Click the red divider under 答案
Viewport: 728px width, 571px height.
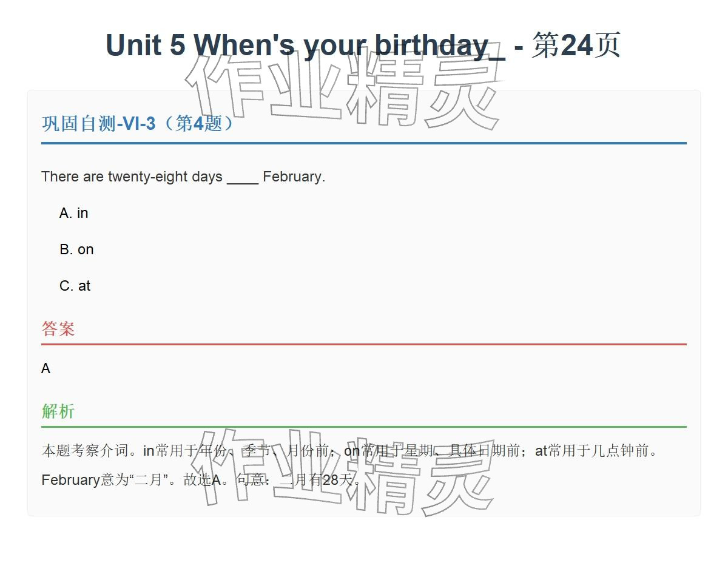(x=364, y=344)
